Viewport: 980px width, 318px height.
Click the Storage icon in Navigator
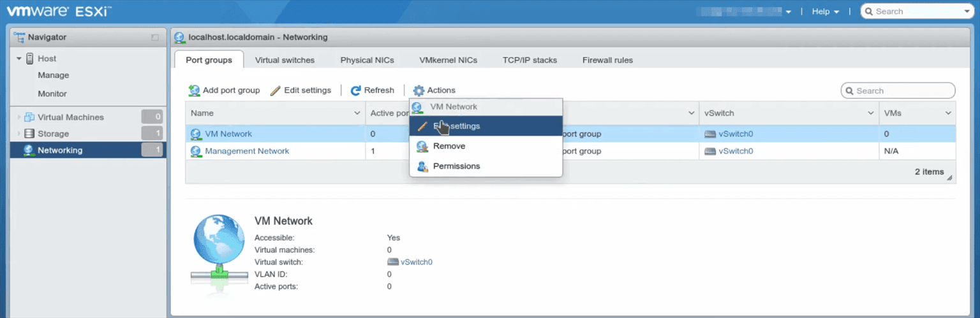coord(29,134)
